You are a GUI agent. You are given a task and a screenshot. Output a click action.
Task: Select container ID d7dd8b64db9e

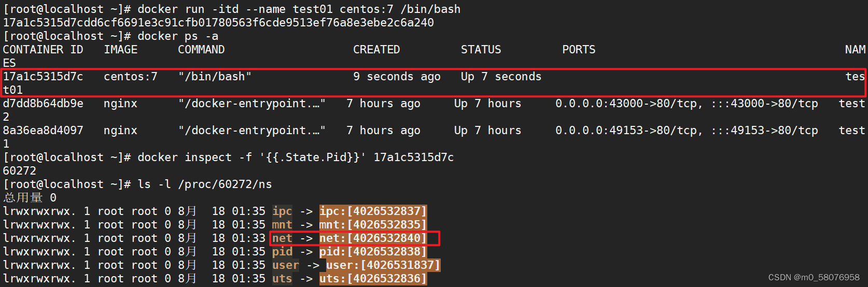click(43, 104)
